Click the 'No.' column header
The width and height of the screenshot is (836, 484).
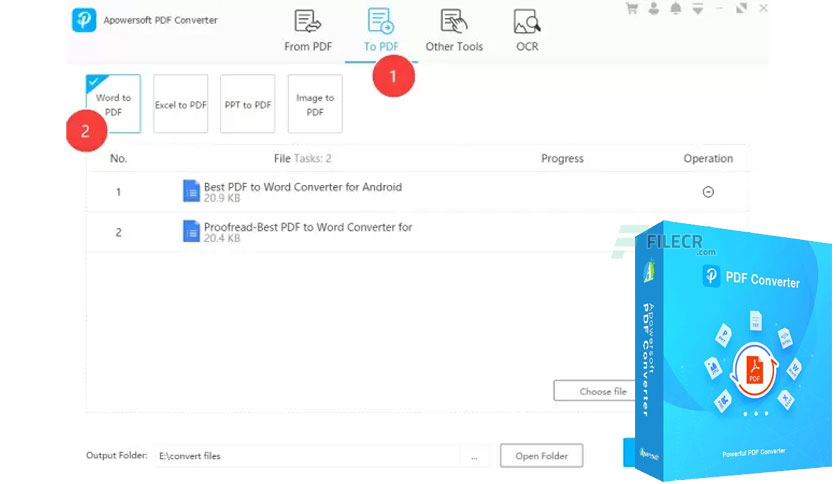118,158
